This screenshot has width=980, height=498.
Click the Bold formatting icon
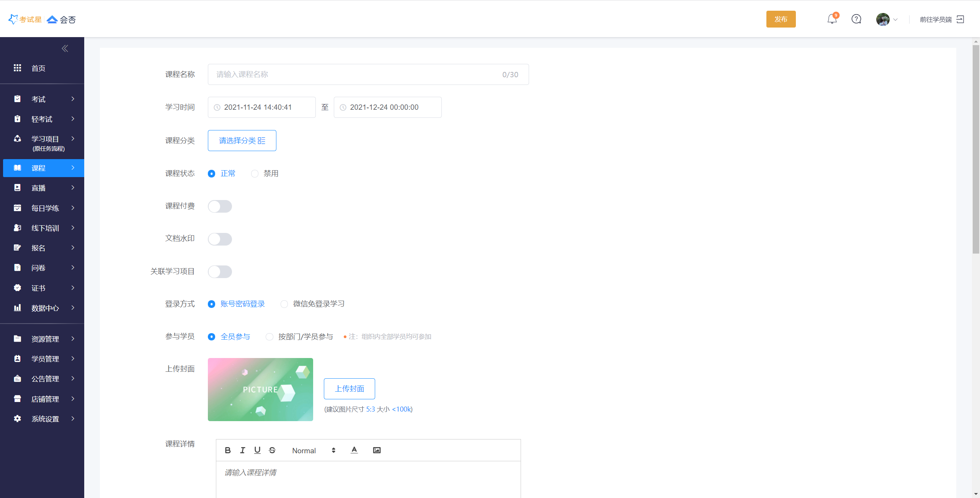tap(228, 450)
